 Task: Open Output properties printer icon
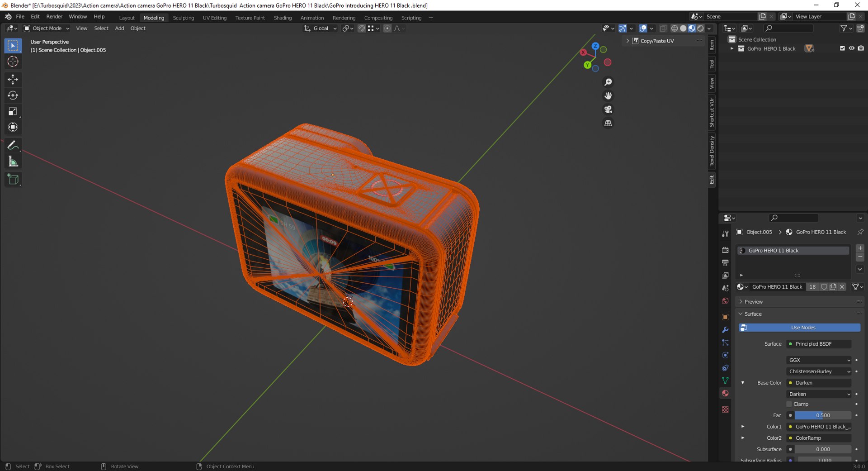point(725,262)
